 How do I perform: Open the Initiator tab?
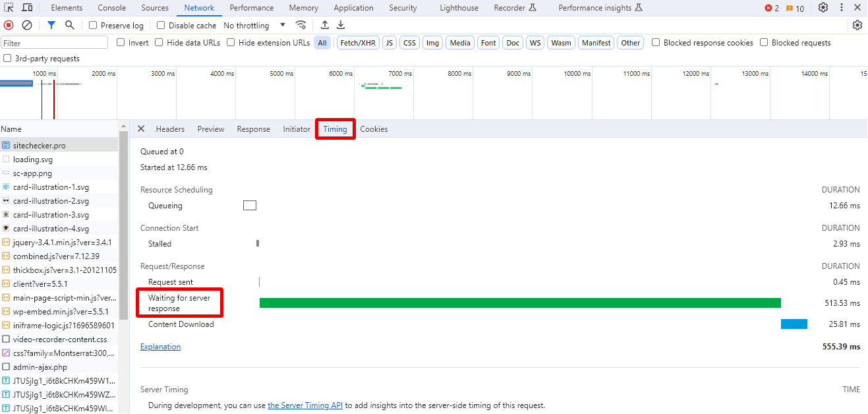pyautogui.click(x=297, y=129)
